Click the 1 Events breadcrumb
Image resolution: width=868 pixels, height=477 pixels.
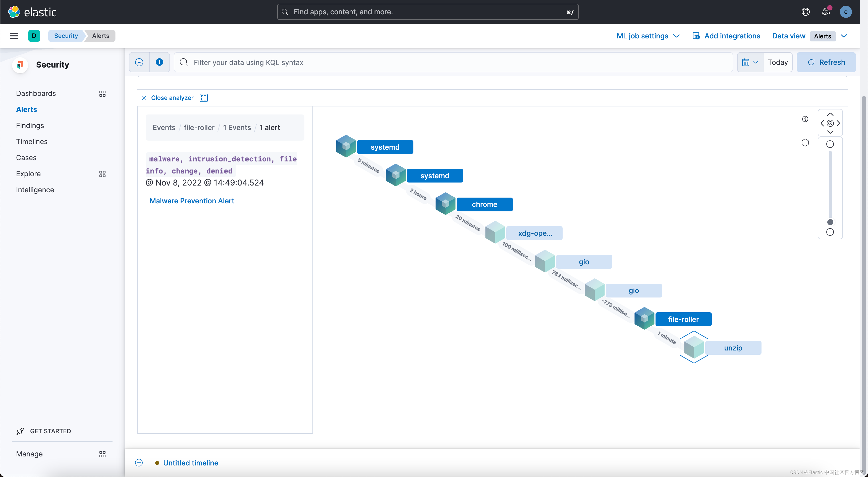pyautogui.click(x=237, y=127)
